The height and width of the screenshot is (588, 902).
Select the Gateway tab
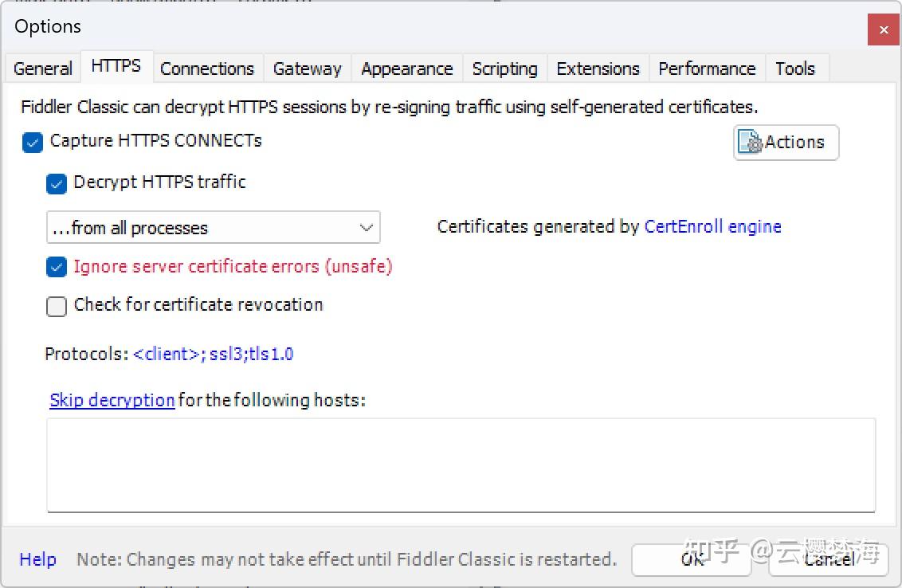(307, 69)
